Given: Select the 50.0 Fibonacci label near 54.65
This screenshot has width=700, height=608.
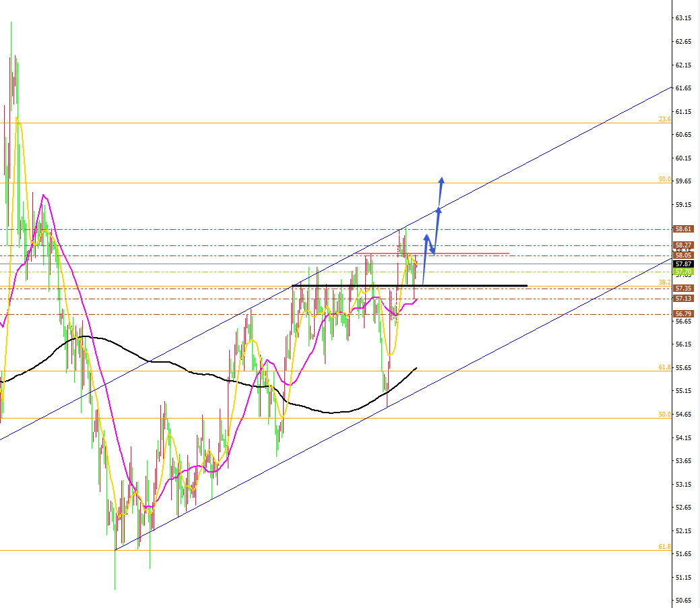Looking at the screenshot, I should click(x=664, y=414).
